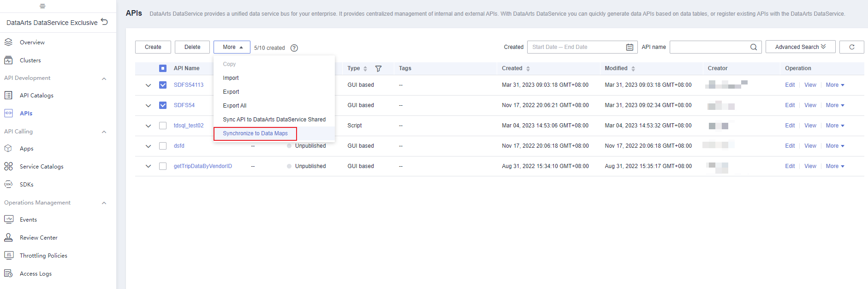The height and width of the screenshot is (289, 868).
Task: Click View for the SDFS54113 row
Action: point(810,85)
